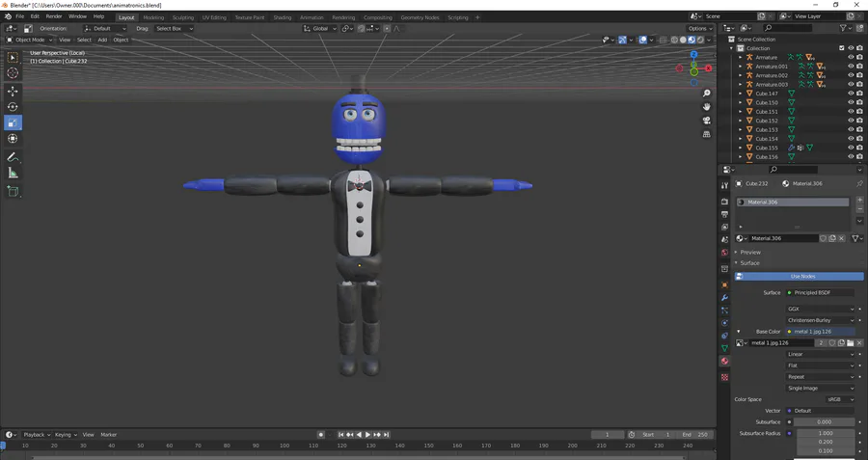Hide Armature.001 with its eye icon
This screenshot has width=868, height=460.
(851, 67)
